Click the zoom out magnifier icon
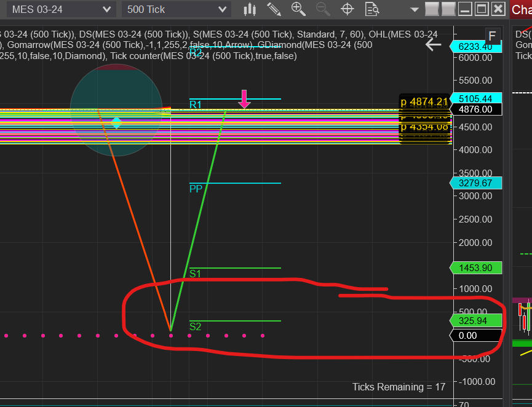The image size is (532, 407). coord(323,9)
